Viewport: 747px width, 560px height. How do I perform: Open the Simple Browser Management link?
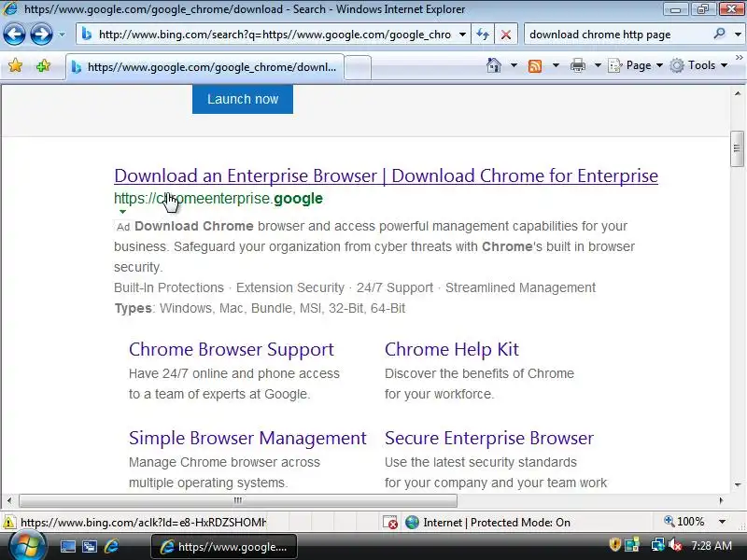coord(247,438)
